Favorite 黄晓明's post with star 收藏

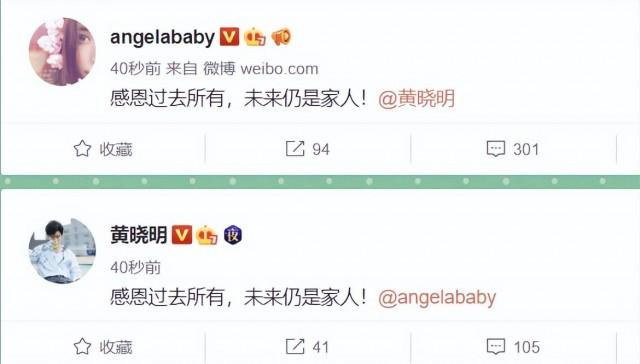click(103, 347)
